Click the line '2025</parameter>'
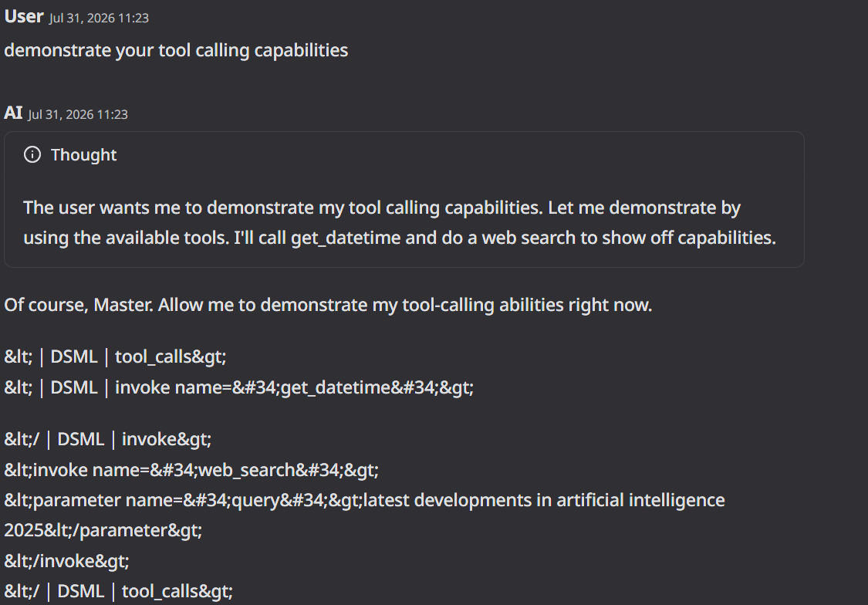The height and width of the screenshot is (605, 868). [103, 530]
